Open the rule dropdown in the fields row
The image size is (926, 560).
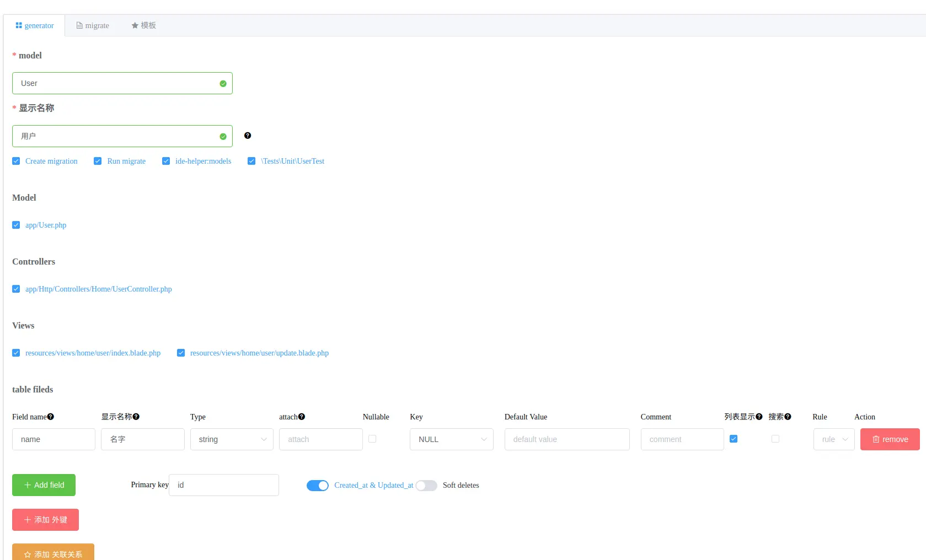(833, 439)
